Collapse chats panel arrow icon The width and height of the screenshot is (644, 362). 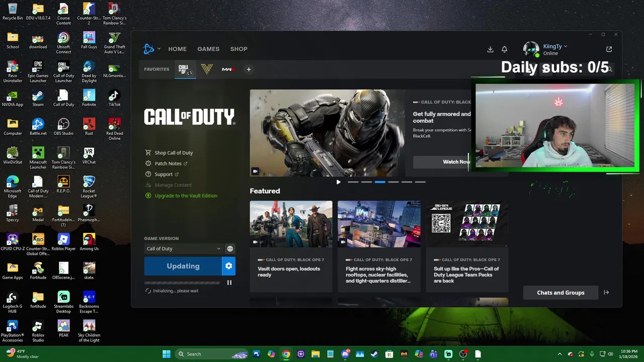pyautogui.click(x=606, y=293)
